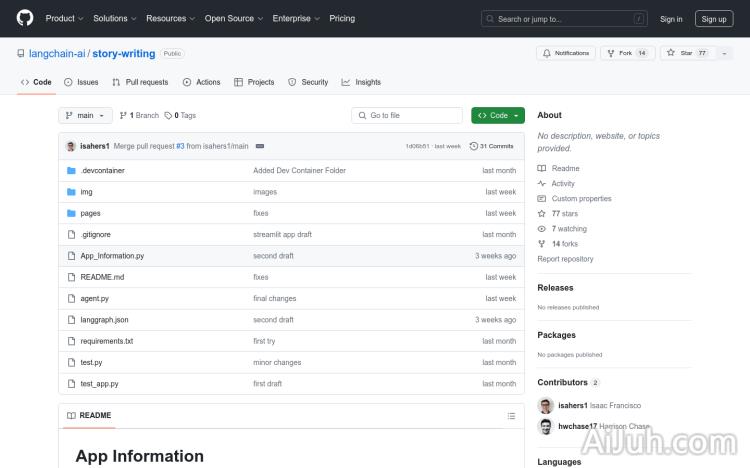Screen dimensions: 750x468
Task: View the Tags list
Action: click(181, 116)
